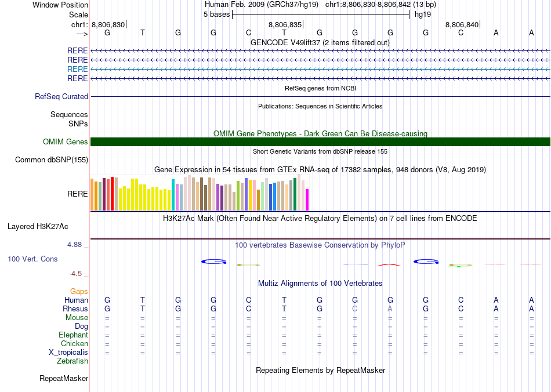The width and height of the screenshot is (551, 392).
Task: Click the top RERE transcript arrow line
Action: tap(320, 51)
